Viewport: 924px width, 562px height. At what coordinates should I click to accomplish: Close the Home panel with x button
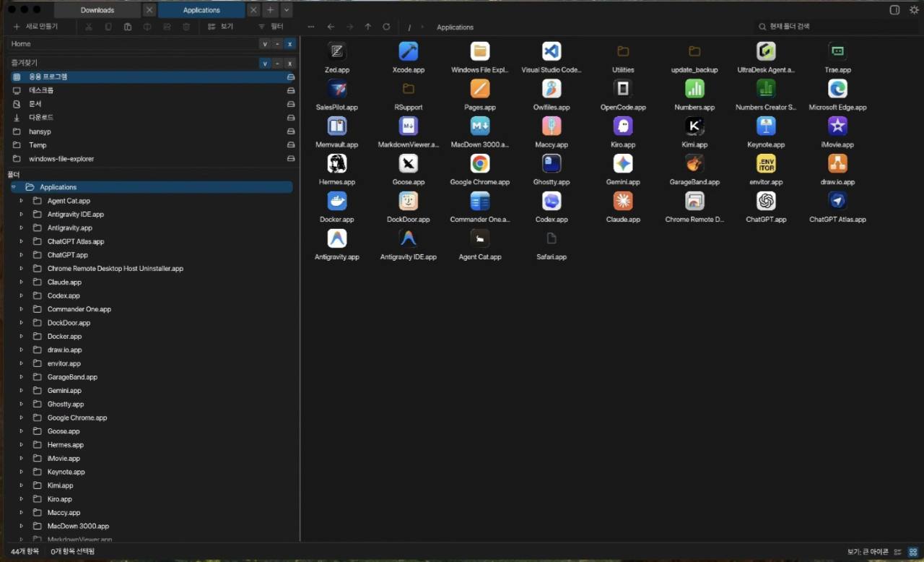pos(289,44)
